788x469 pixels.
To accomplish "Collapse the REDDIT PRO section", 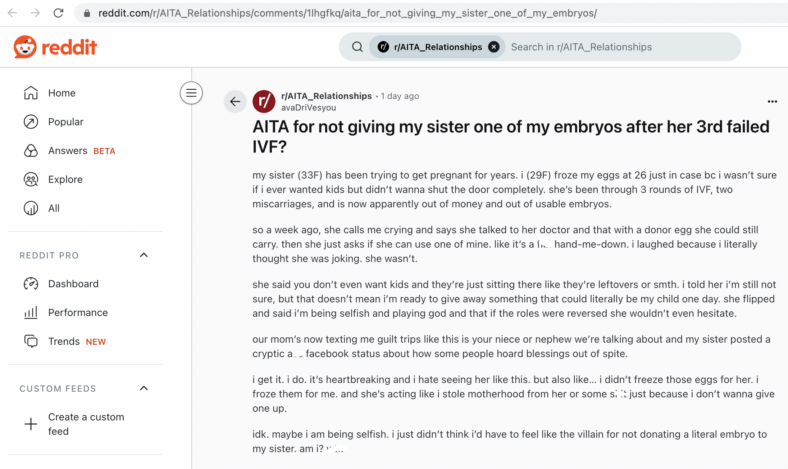I will 144,255.
